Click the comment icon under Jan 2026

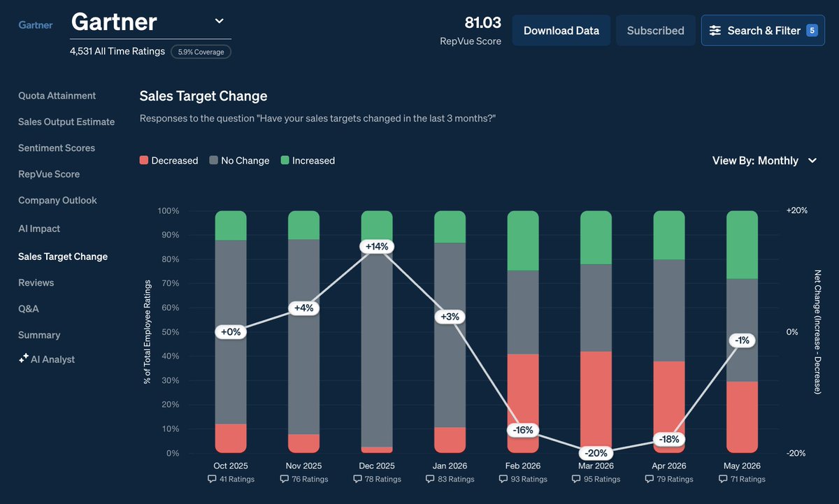click(x=430, y=479)
